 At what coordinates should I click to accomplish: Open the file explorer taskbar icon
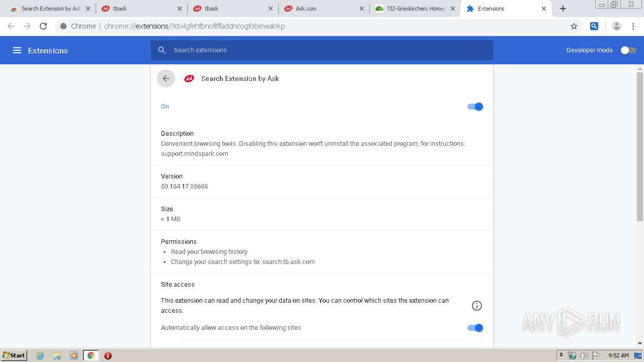[x=57, y=355]
